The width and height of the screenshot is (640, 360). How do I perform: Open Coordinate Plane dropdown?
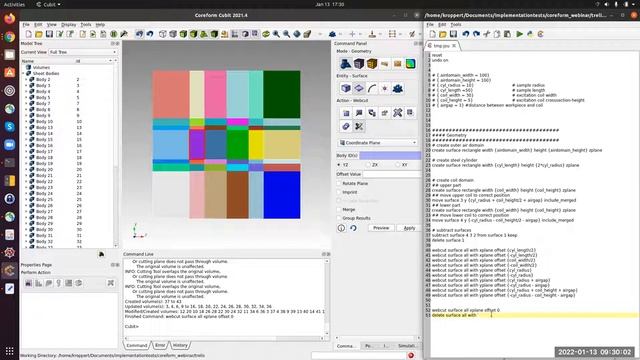coord(378,143)
